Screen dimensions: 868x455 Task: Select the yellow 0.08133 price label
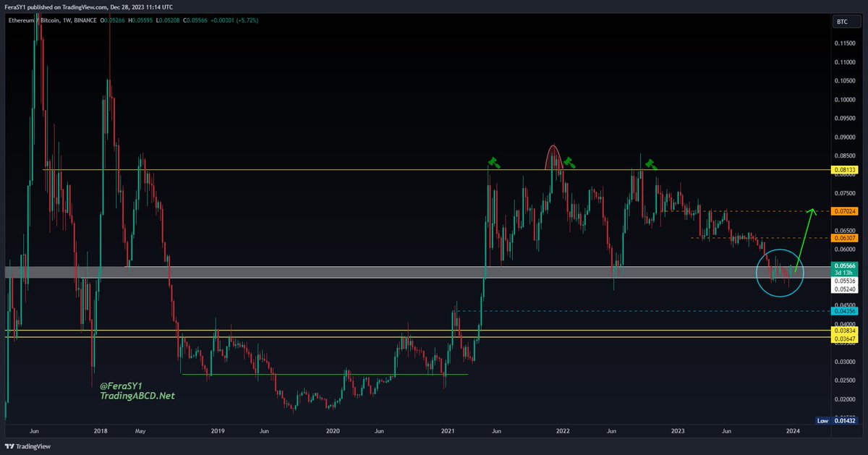tap(846, 170)
